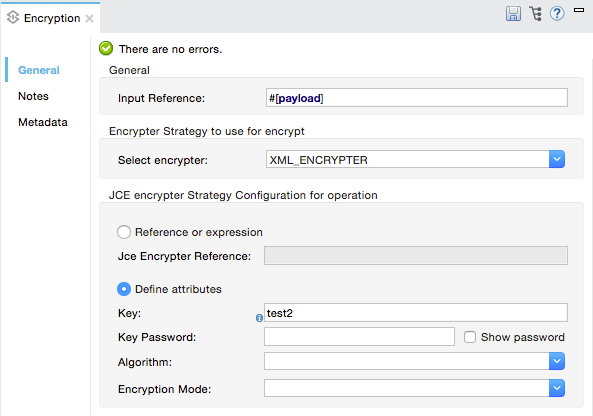
Task: Open the Metadata section
Action: 43,122
